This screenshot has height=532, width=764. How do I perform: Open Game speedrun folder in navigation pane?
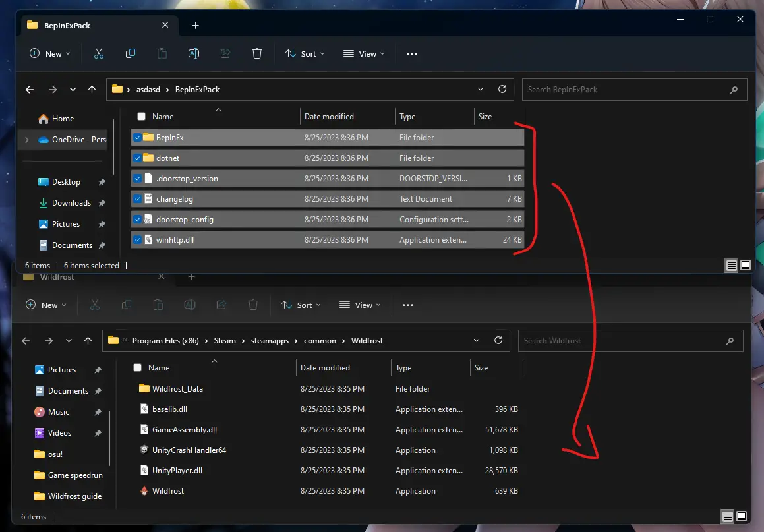(x=69, y=475)
